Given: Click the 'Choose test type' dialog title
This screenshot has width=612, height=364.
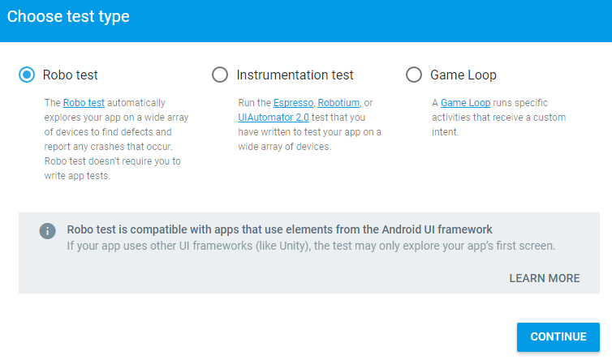Looking at the screenshot, I should [69, 16].
